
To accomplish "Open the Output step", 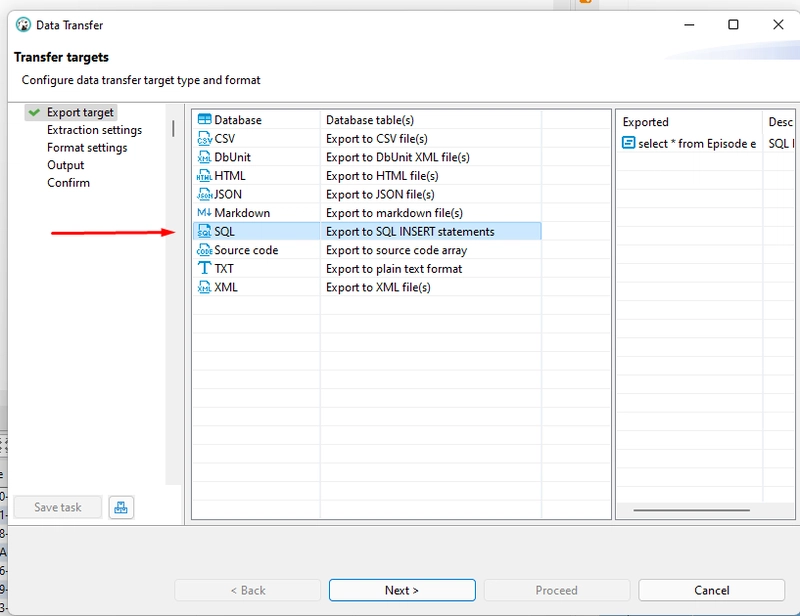I will tap(66, 165).
